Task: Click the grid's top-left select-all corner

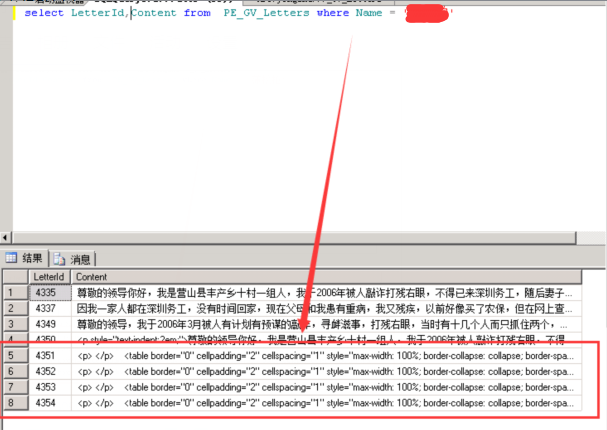Action: [14, 276]
